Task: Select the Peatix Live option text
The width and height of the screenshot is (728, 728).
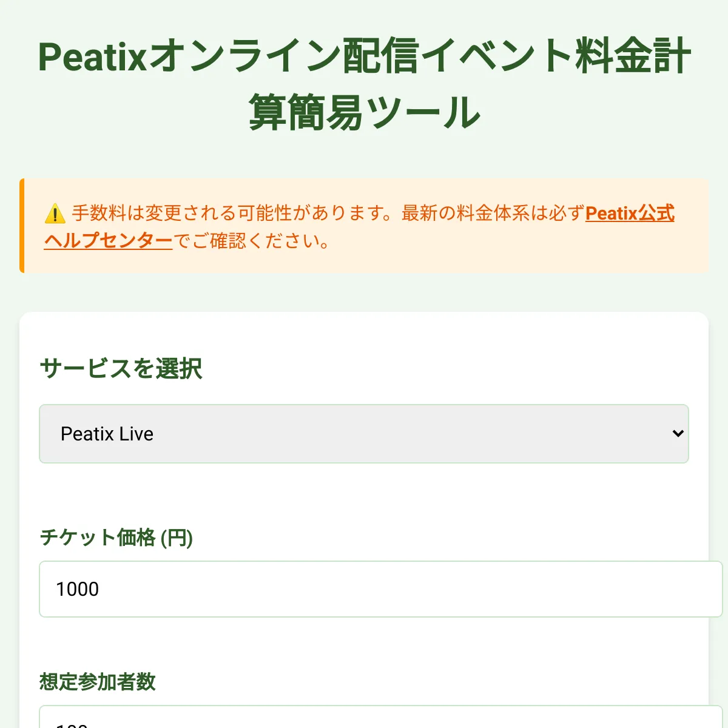Action: pyautogui.click(x=107, y=434)
